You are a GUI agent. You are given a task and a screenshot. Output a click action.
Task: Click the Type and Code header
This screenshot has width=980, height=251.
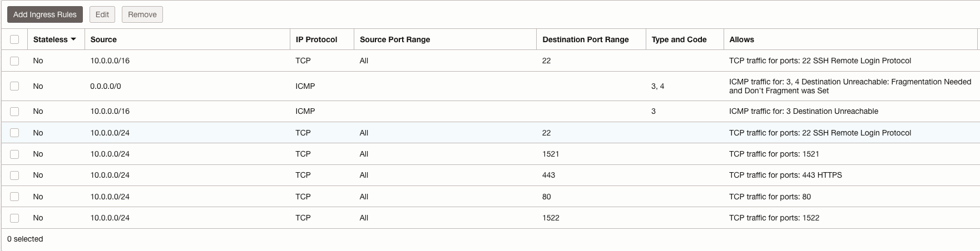[679, 39]
